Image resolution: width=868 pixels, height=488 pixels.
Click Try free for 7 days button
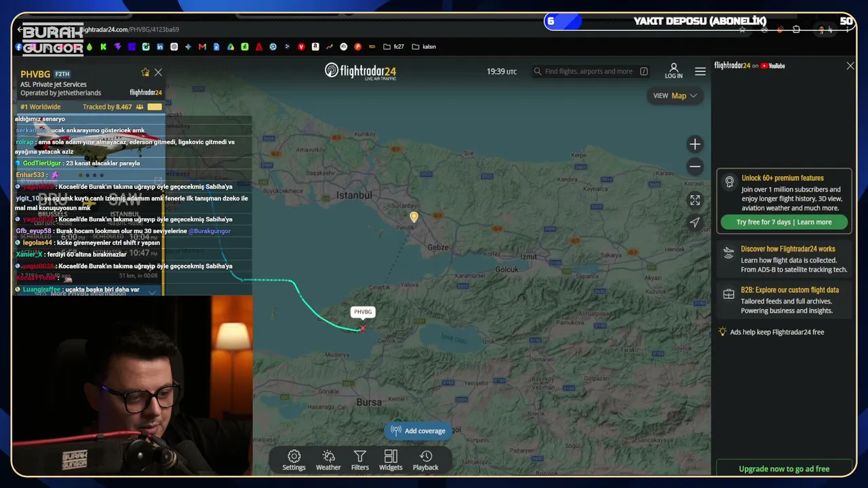(x=784, y=222)
